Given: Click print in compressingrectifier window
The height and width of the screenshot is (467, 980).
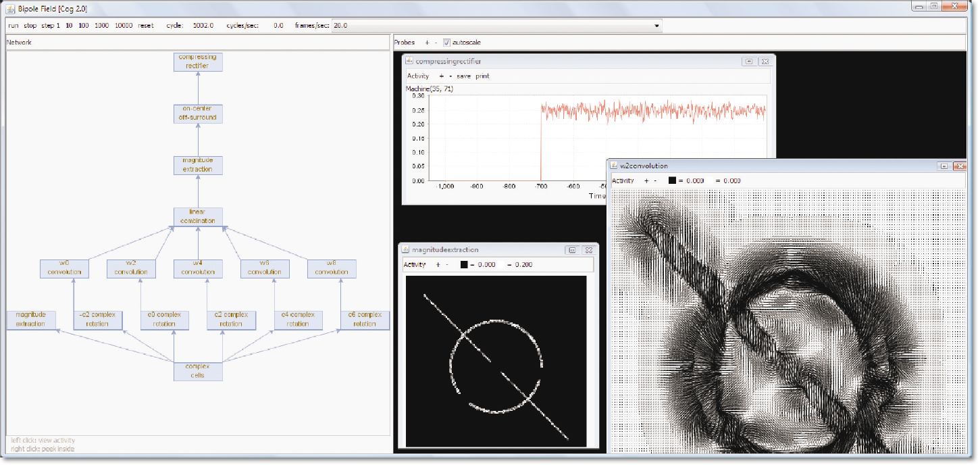Looking at the screenshot, I should 482,76.
